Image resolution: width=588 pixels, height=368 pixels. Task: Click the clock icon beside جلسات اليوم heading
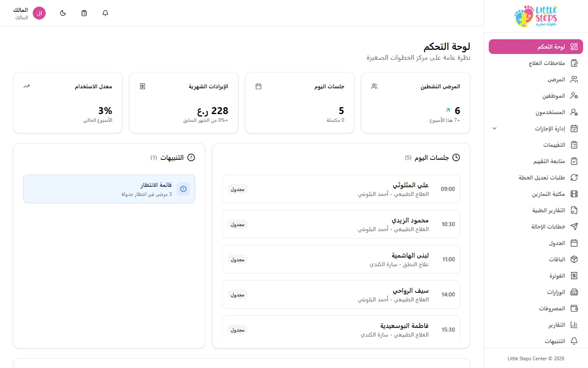[456, 157]
